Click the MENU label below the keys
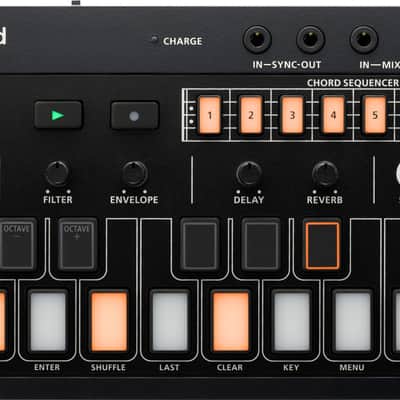Viewport: 400px width, 400px height. [x=352, y=367]
